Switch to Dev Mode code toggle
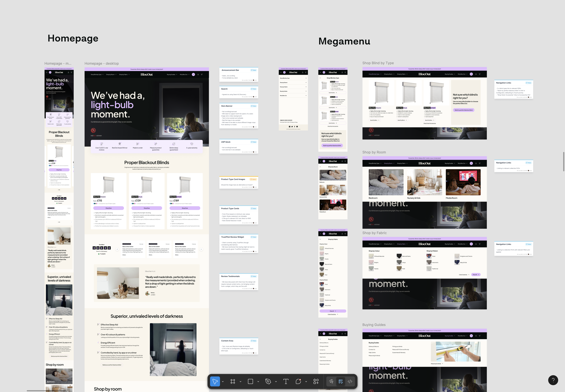Screen dimensions: 565x392 [x=350, y=381]
